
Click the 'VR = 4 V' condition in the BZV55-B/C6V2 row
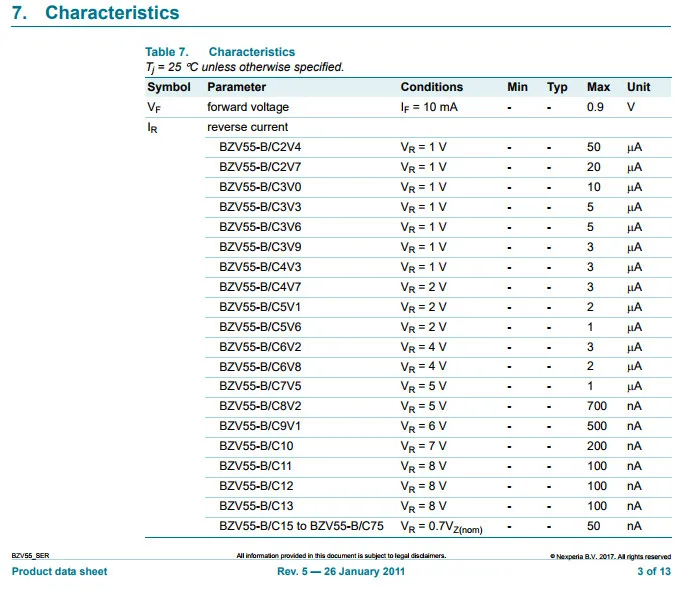tap(423, 347)
